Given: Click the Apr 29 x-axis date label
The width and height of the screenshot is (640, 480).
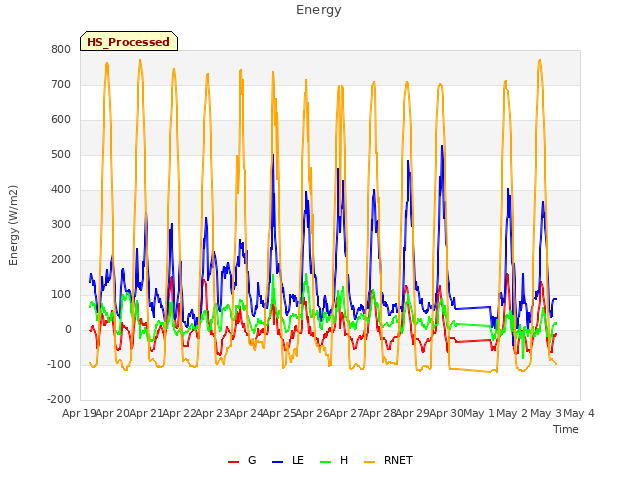Looking at the screenshot, I should [413, 413].
